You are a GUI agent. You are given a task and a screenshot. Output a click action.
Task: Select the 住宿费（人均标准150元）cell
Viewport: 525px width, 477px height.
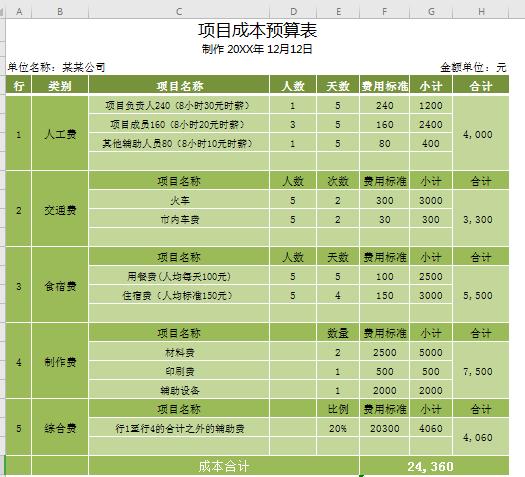[179, 295]
